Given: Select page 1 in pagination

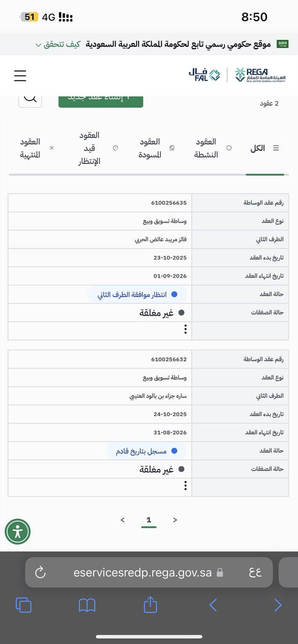Looking at the screenshot, I should pyautogui.click(x=149, y=520).
